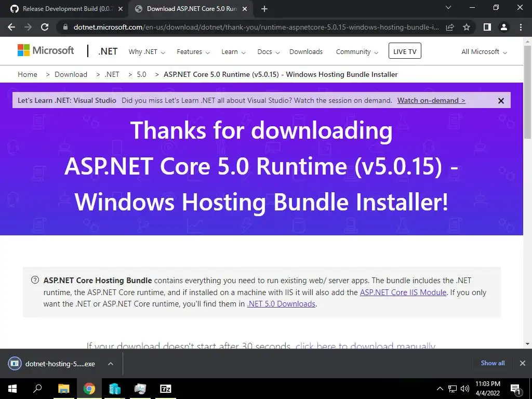The width and height of the screenshot is (532, 399).
Task: Open a new tab with the plus icon
Action: 264,9
